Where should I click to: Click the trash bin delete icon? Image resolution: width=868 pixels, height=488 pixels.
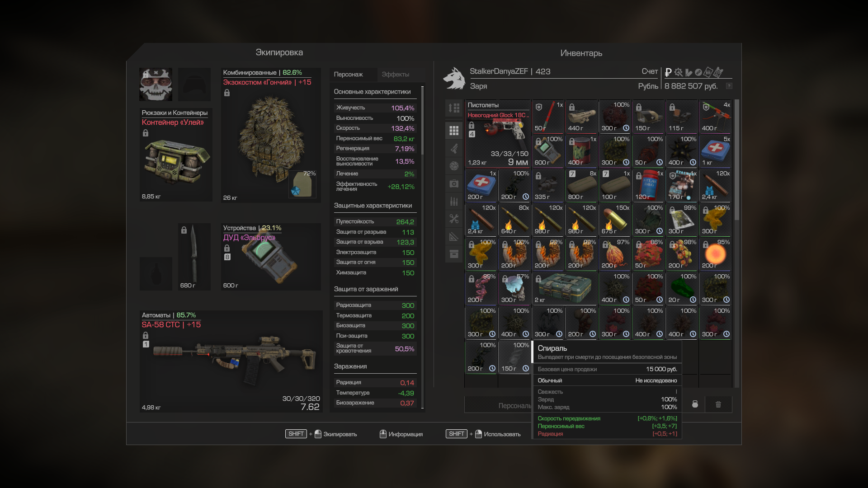click(718, 404)
